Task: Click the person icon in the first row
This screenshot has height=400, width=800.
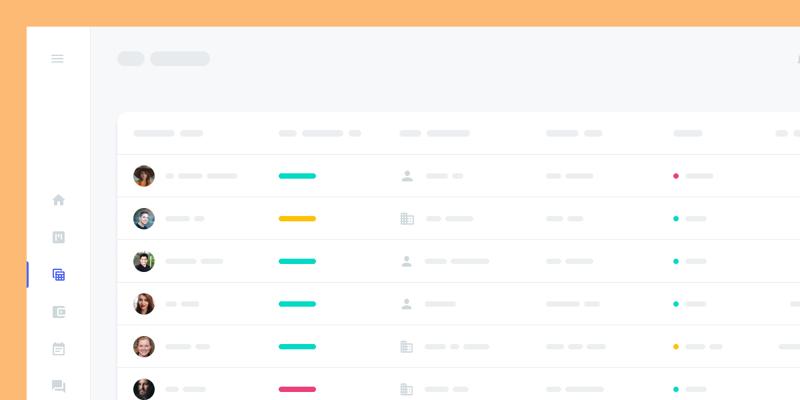Action: pyautogui.click(x=407, y=176)
